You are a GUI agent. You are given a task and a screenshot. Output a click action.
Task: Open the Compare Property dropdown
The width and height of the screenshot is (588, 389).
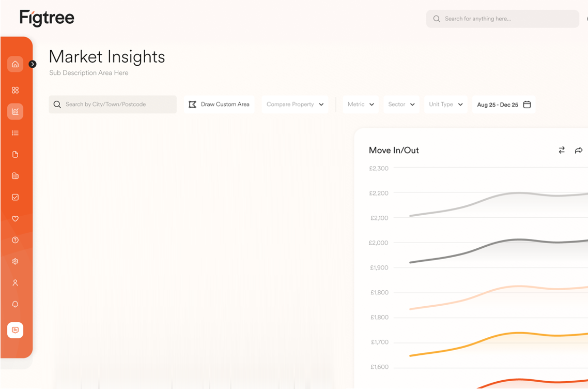click(295, 104)
